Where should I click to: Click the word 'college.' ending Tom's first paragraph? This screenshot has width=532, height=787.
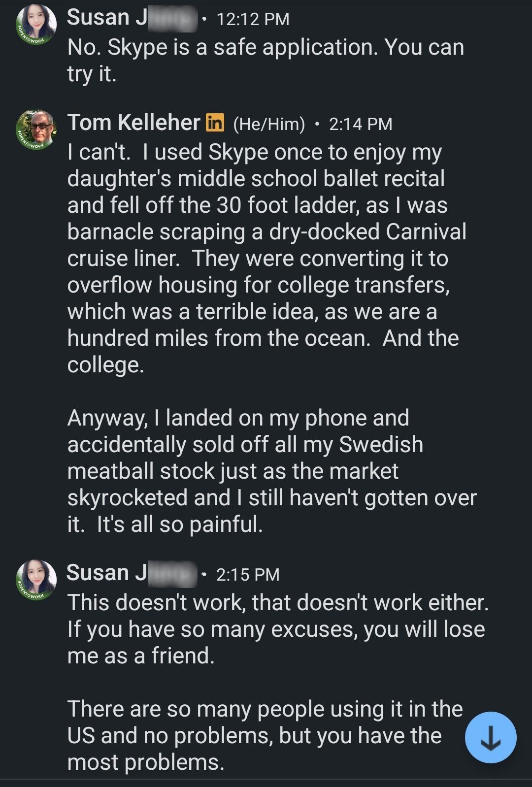click(x=105, y=365)
